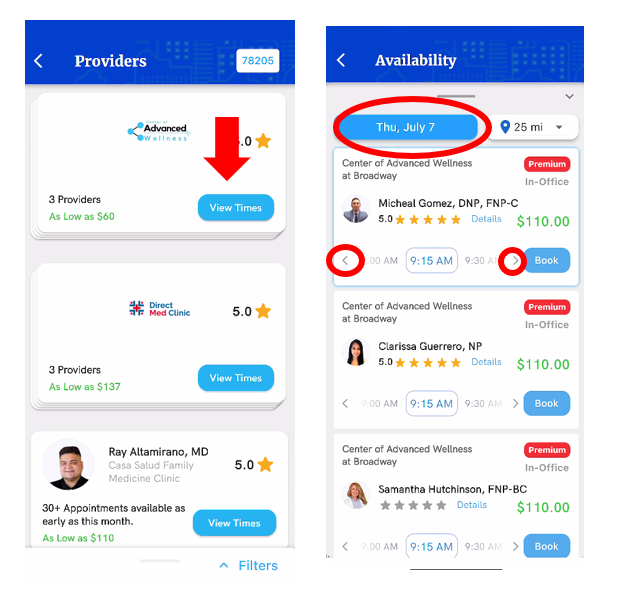
Task: Select the 9:15 AM slot for Clarissa Guerrero
Action: (432, 403)
